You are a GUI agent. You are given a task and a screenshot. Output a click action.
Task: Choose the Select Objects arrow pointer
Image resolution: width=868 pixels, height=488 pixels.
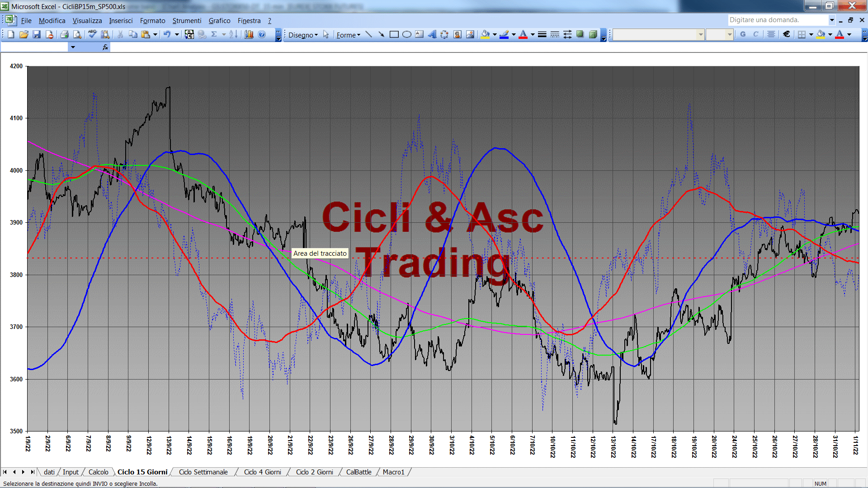coord(326,35)
